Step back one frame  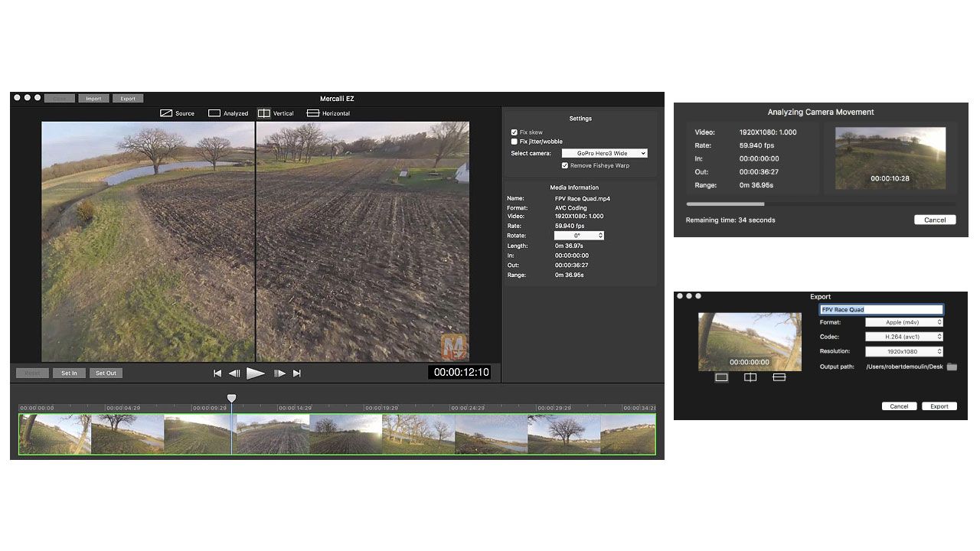point(234,373)
